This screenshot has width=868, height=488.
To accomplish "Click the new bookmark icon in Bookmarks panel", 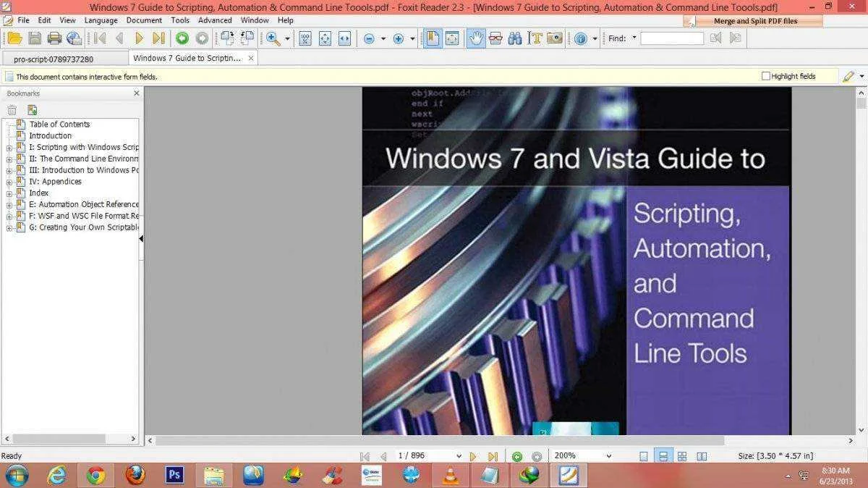I will tap(32, 110).
